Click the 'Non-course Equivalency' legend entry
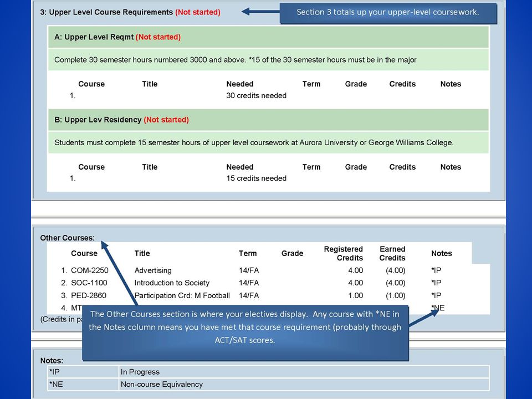Viewport: 532px width, 399px height. click(162, 385)
